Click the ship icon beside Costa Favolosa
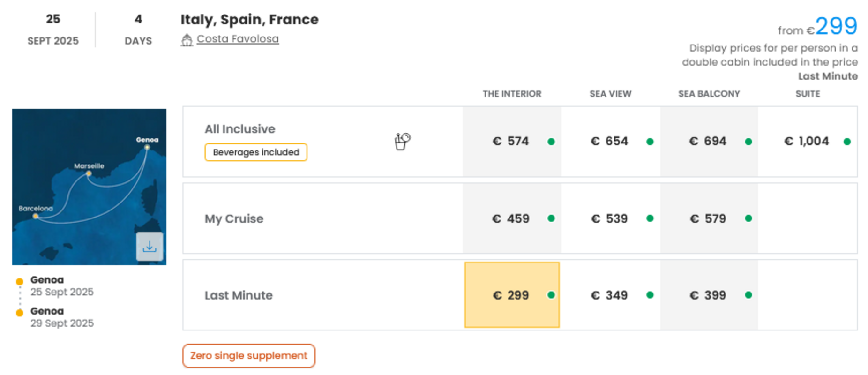This screenshot has width=868, height=375. (187, 40)
